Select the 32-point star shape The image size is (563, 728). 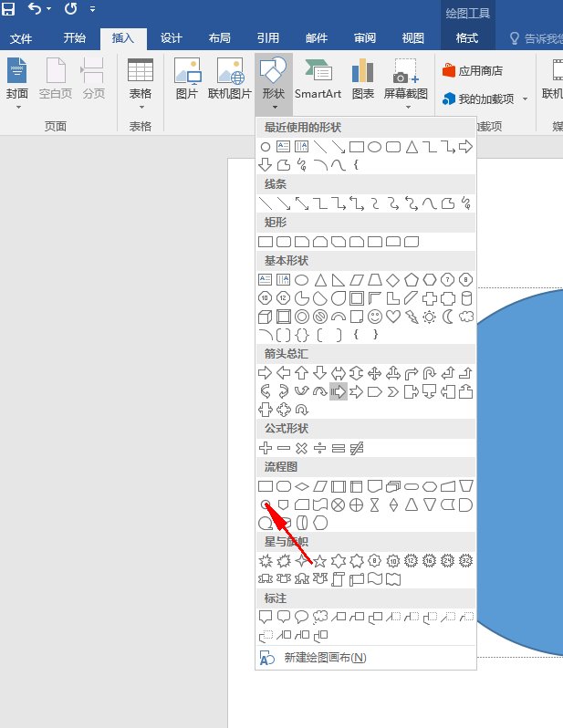(x=466, y=561)
